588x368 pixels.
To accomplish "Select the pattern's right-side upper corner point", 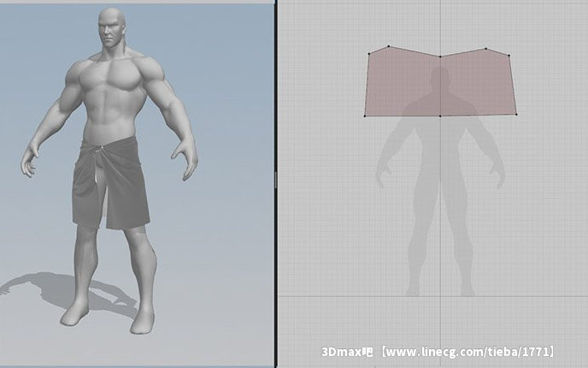I will 509,56.
